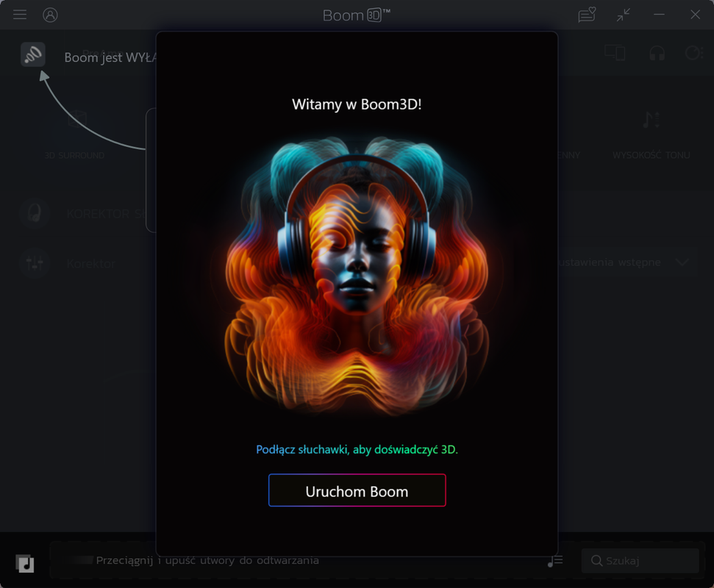Screen dimensions: 714x588
Task: Select the headphones output icon
Action: (x=657, y=53)
